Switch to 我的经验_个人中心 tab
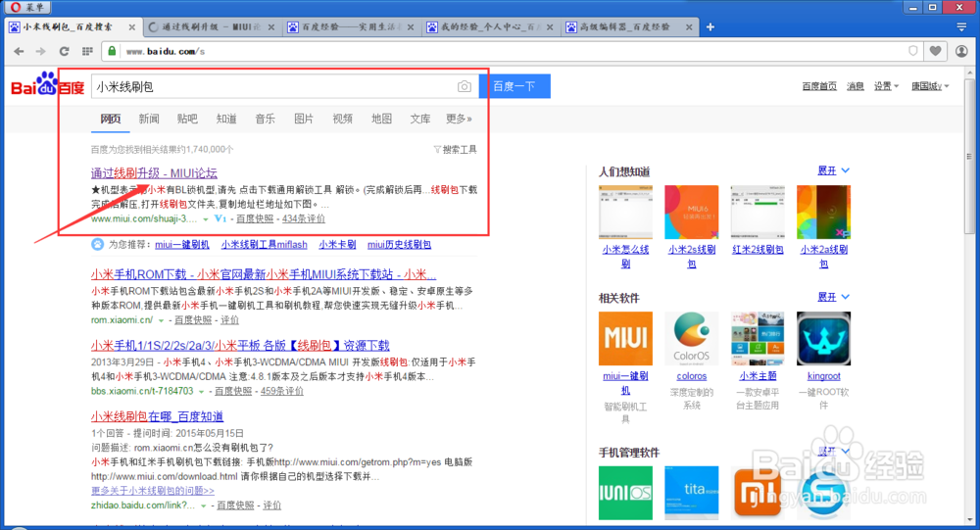 [x=491, y=26]
